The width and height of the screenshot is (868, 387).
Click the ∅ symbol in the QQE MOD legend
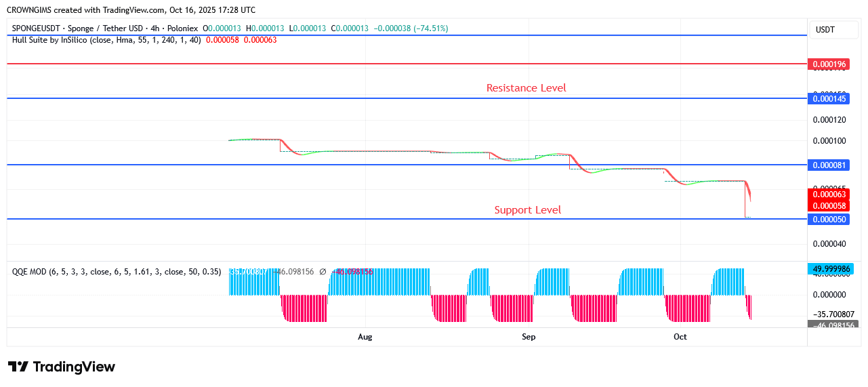click(x=323, y=272)
